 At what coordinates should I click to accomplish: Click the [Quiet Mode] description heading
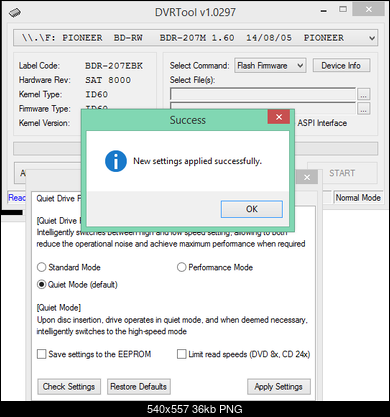coord(59,307)
